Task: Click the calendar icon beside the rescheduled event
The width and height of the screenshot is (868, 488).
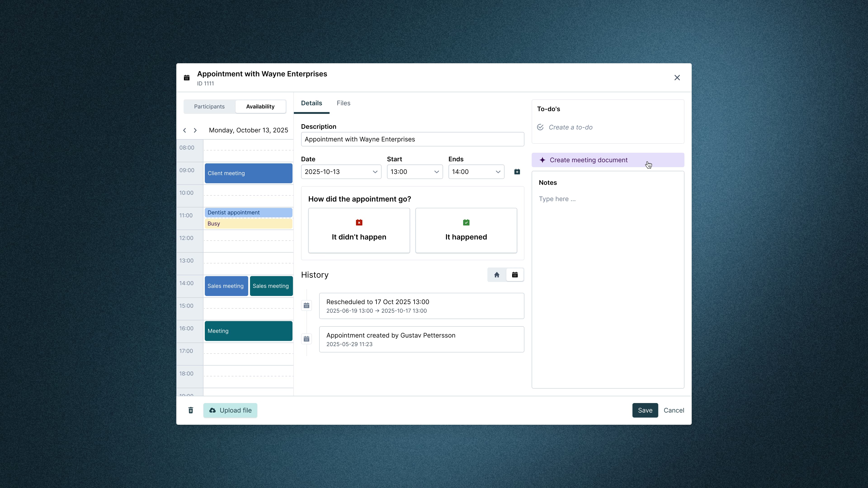Action: 307,305
